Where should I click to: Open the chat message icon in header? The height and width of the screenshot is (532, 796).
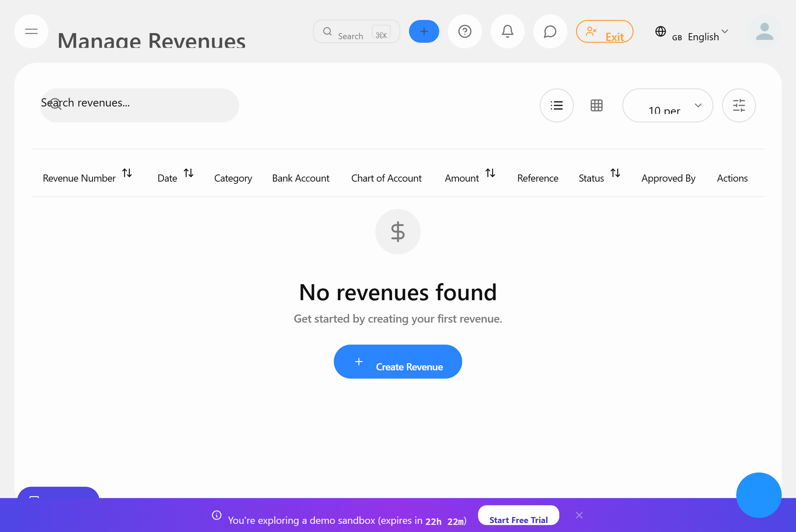pos(550,31)
